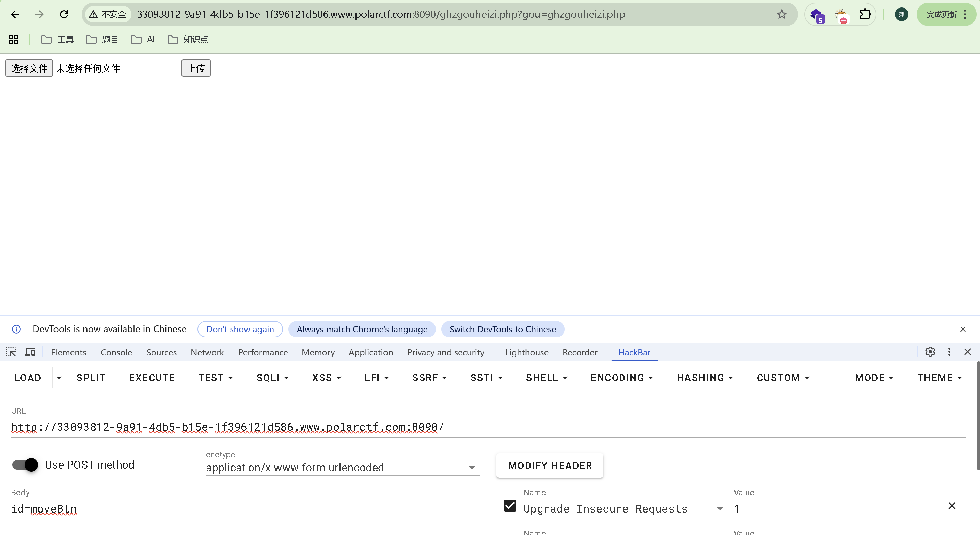Image resolution: width=980 pixels, height=535 pixels.
Task: Switch to the Network tab
Action: (207, 352)
